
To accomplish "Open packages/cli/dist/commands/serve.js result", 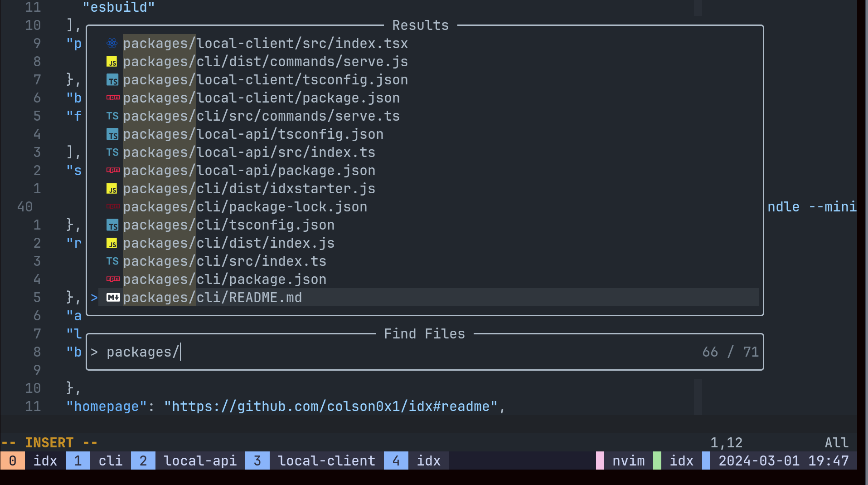I will (x=265, y=62).
